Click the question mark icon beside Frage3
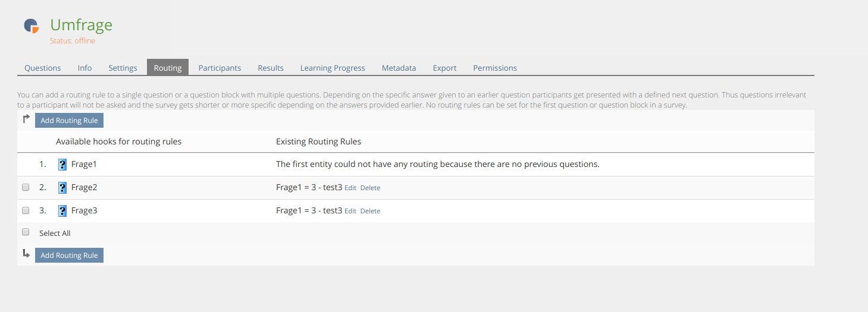This screenshot has height=312, width=868. pos(62,211)
